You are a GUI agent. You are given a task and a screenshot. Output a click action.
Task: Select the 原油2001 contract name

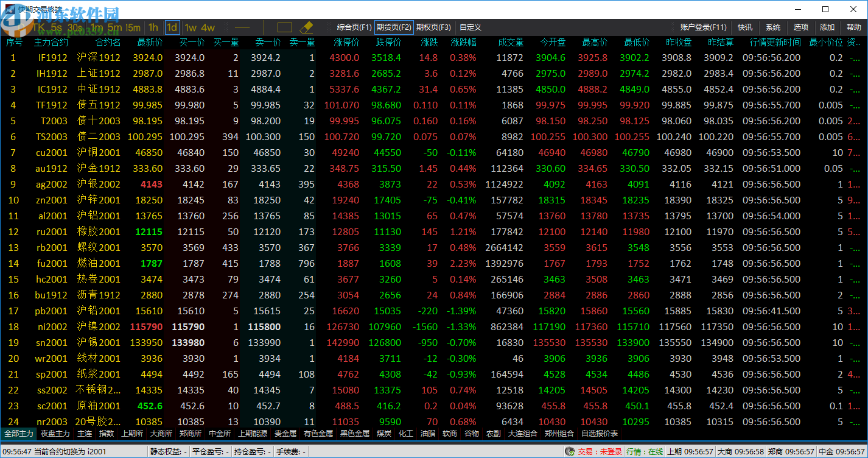[99, 406]
